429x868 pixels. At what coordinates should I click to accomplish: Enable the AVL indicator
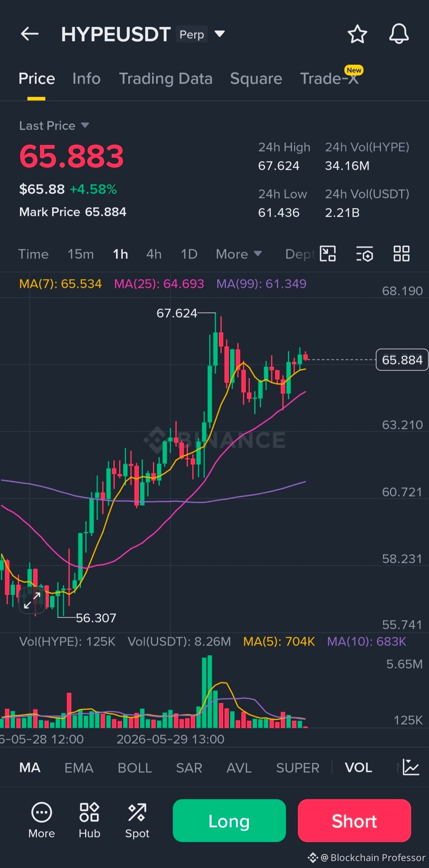click(239, 767)
